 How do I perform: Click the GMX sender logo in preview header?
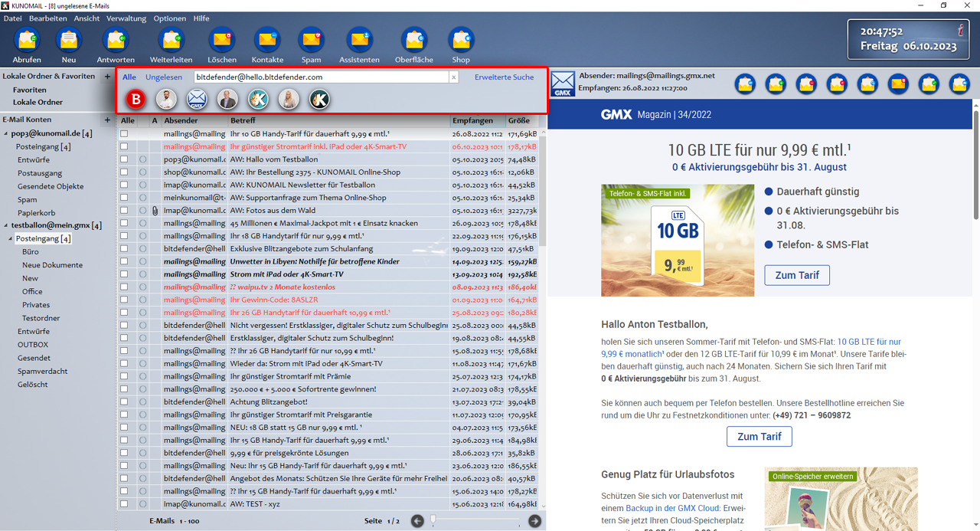tap(563, 84)
